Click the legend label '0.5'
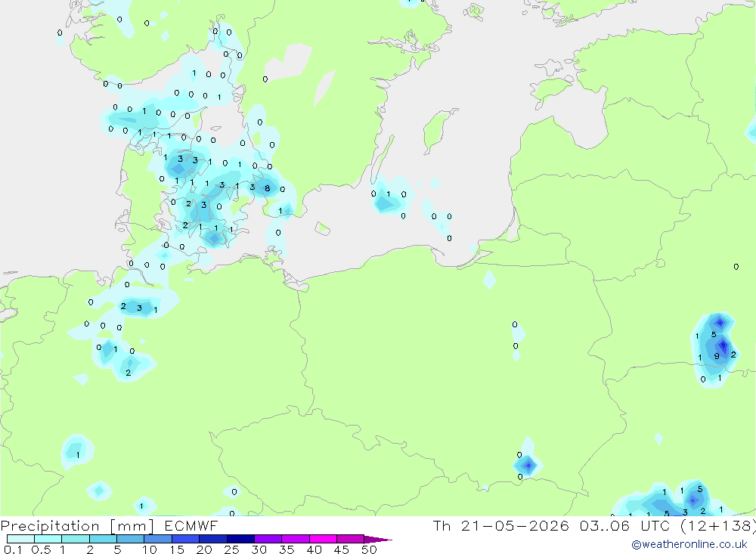 (x=41, y=549)
